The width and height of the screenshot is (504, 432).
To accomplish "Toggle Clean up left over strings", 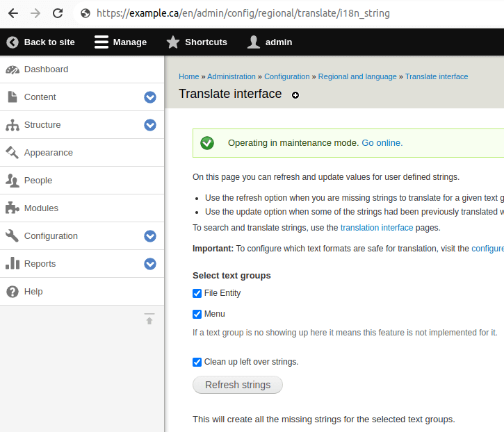I will 197,362.
